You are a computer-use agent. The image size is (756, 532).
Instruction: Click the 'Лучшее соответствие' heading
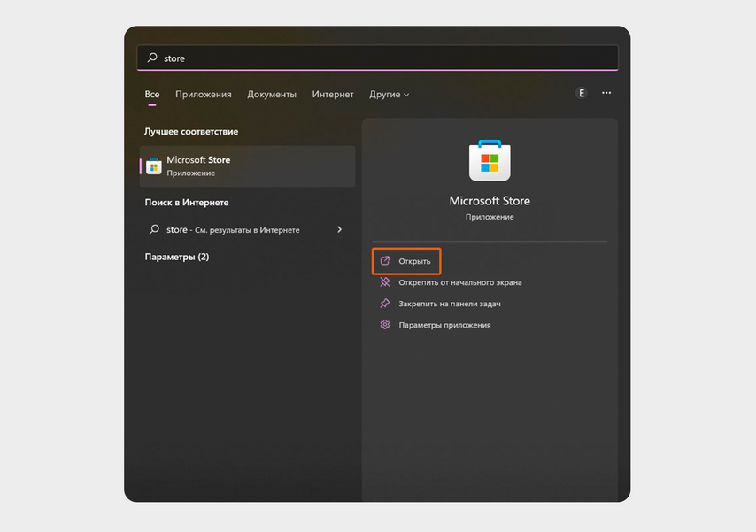pyautogui.click(x=191, y=131)
